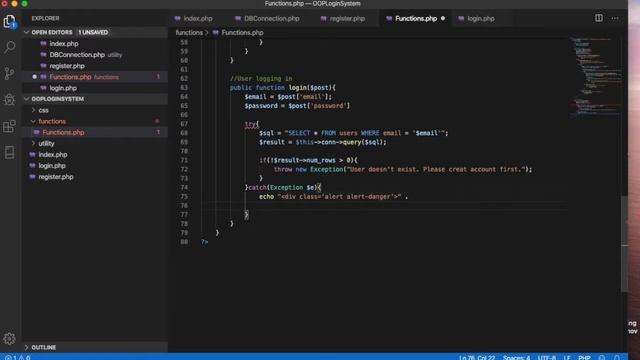Open notifications bell in status bar
The height and width of the screenshot is (360, 640).
pos(617,358)
